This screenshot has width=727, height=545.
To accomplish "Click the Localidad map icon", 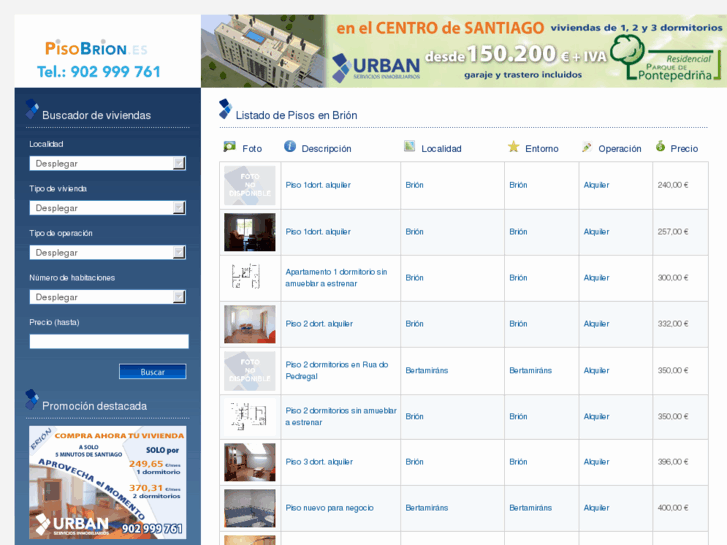I will tap(409, 147).
